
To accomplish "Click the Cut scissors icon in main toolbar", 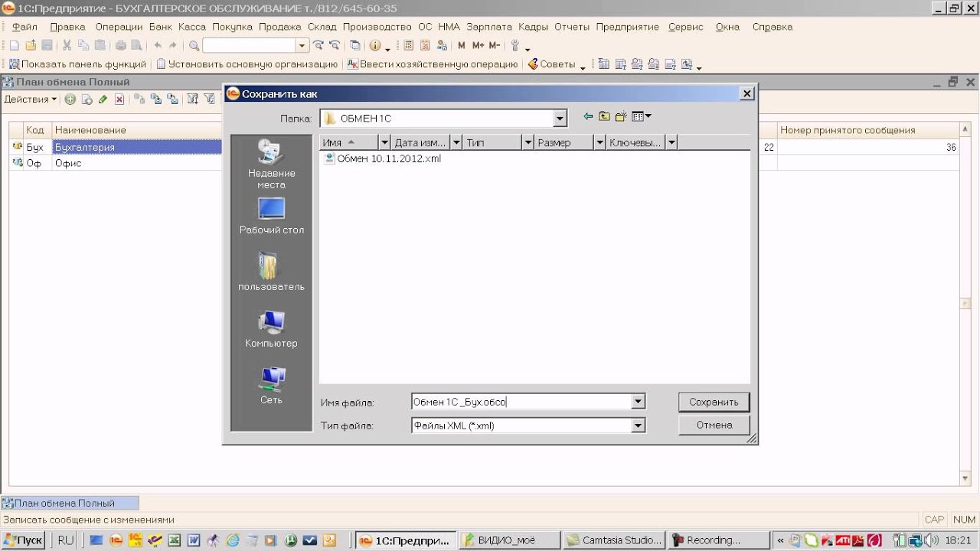I will coord(67,45).
